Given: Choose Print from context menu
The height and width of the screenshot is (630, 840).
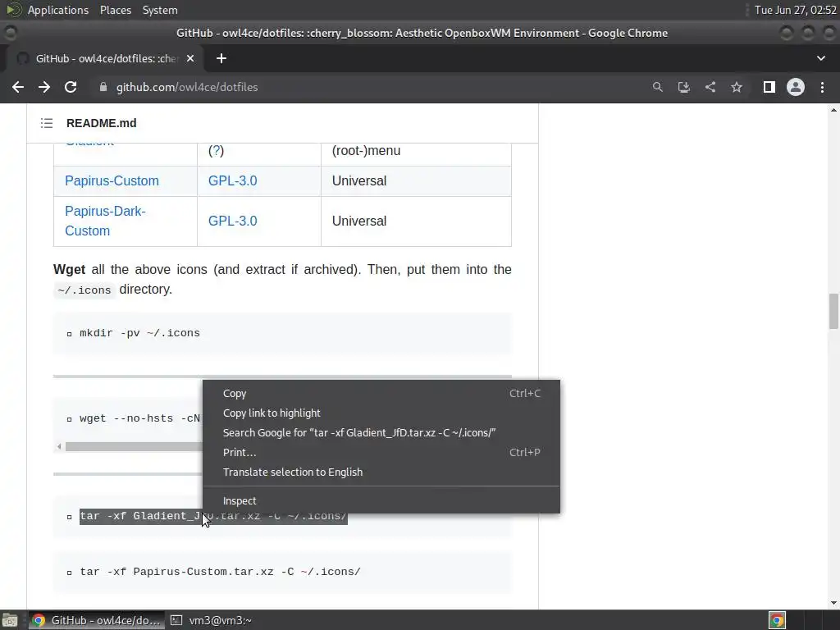Looking at the screenshot, I should tap(381, 452).
